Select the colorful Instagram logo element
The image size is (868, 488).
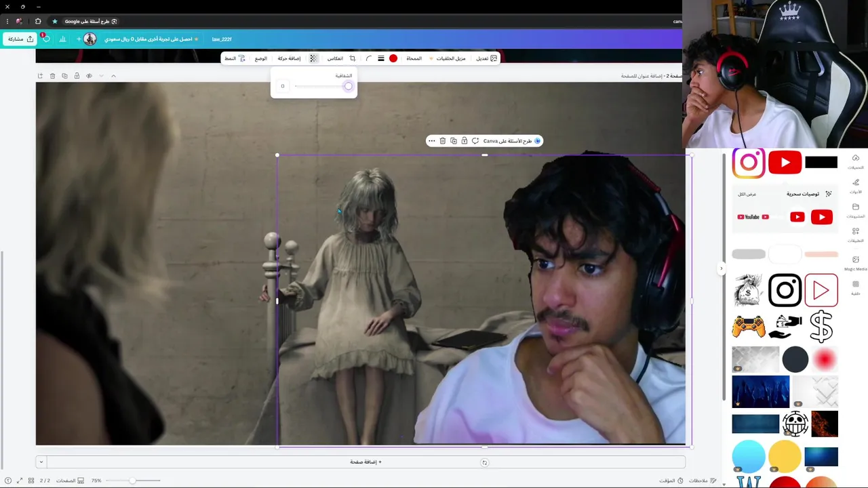[x=749, y=163]
